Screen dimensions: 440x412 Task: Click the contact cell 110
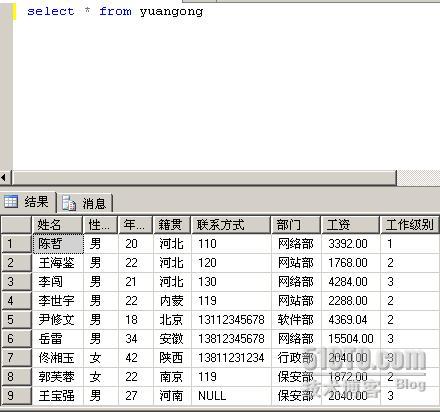point(231,244)
